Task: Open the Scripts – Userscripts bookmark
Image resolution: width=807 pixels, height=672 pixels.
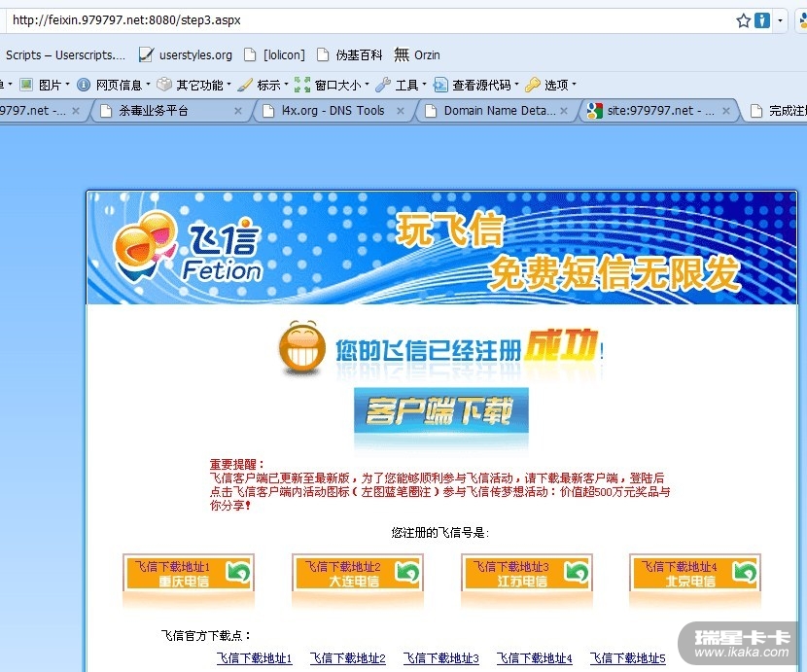Action: point(65,55)
